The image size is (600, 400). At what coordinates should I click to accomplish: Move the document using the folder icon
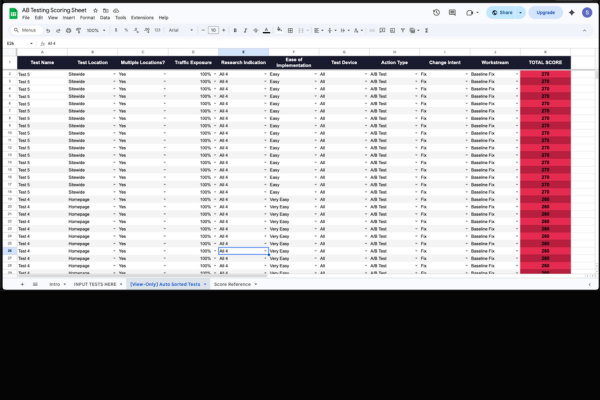106,10
